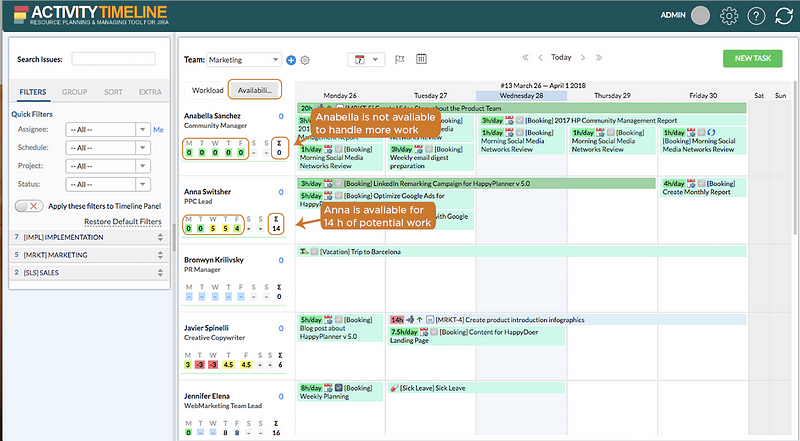
Task: Click the Activity Timeline logo
Action: [x=91, y=15]
